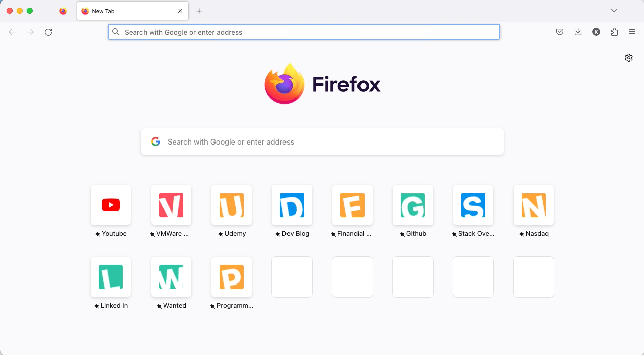This screenshot has height=355, width=644.
Task: Click the Google logo in search box
Action: tap(156, 142)
